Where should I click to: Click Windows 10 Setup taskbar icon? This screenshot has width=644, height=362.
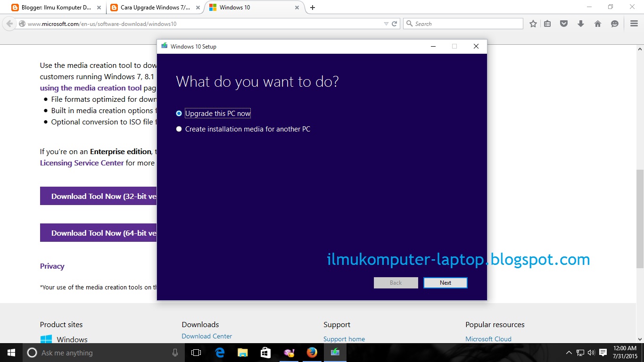pos(335,353)
